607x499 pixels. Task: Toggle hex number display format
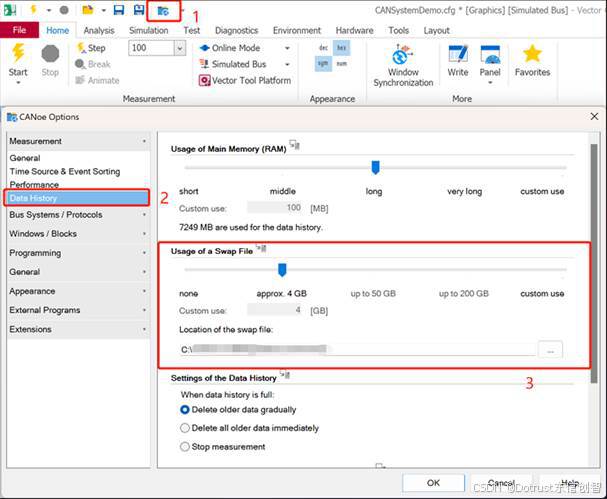tap(341, 48)
